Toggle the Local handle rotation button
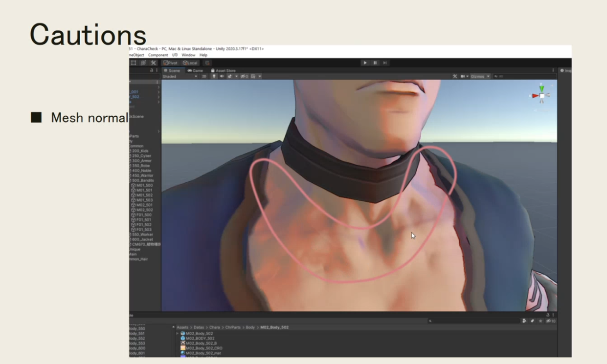This screenshot has width=607, height=364. coord(190,63)
